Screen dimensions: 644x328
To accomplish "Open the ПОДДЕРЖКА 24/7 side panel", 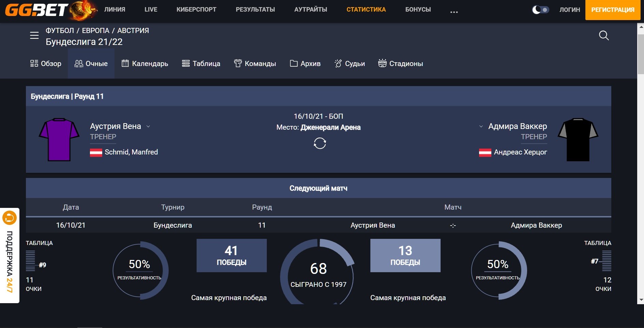I will pyautogui.click(x=10, y=255).
